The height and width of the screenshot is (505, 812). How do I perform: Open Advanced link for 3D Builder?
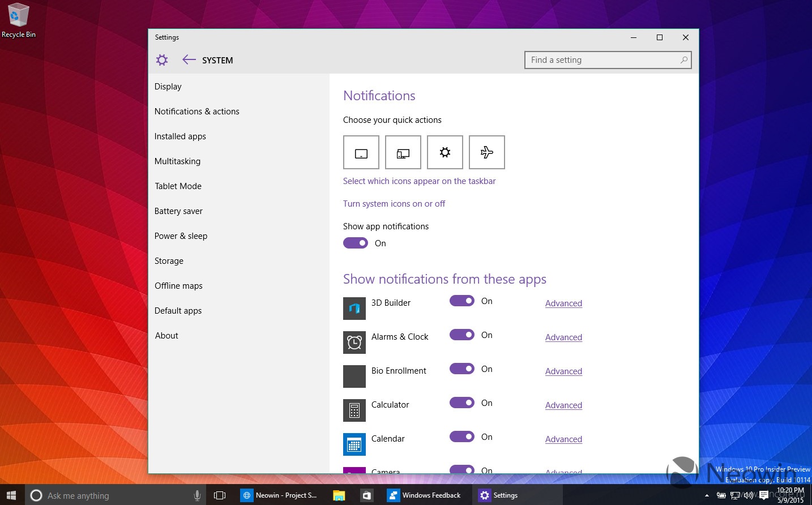click(563, 303)
